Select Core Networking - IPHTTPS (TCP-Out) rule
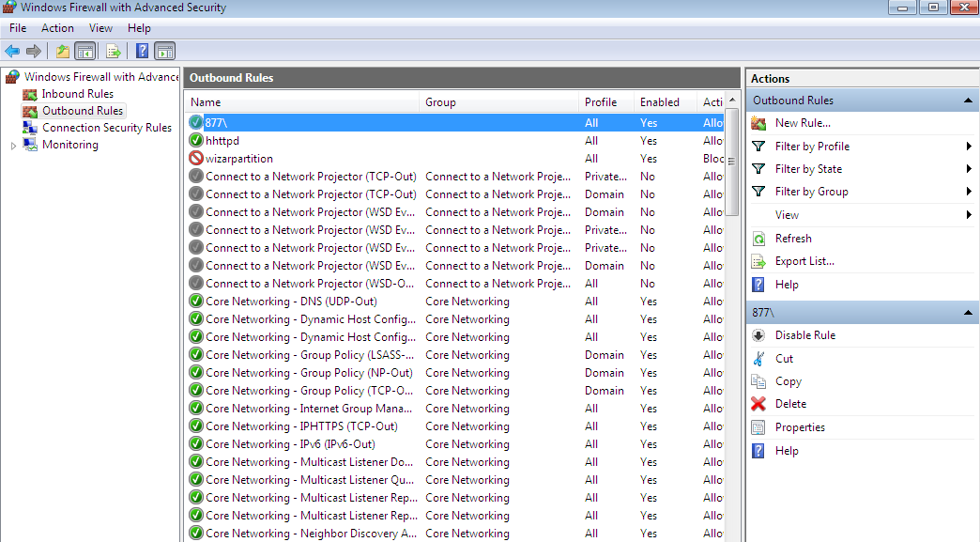Image resolution: width=980 pixels, height=542 pixels. 455,426
